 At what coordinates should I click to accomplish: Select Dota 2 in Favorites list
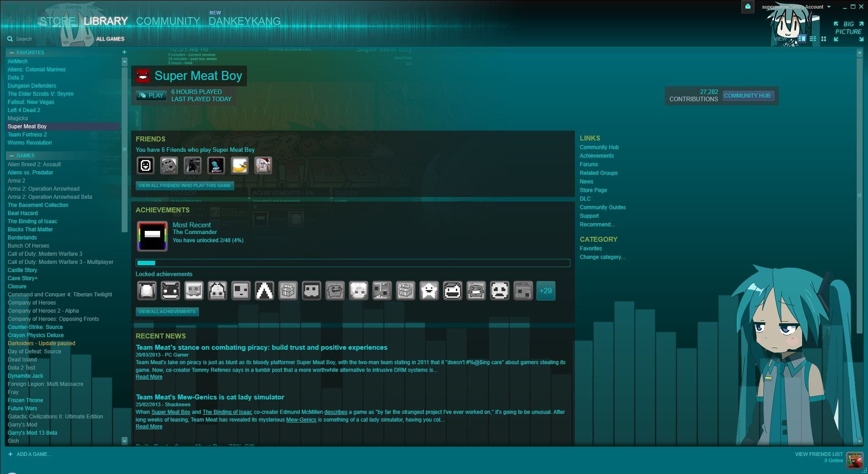click(16, 78)
